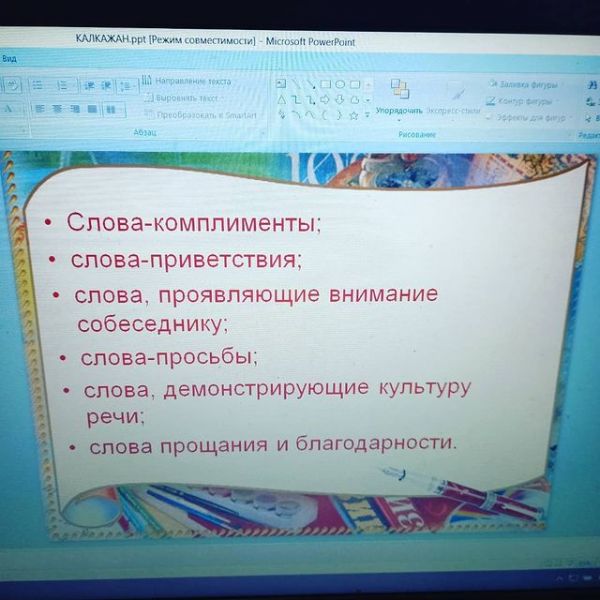This screenshot has height=600, width=600.
Task: Toggle align text left
Action: pos(41,108)
